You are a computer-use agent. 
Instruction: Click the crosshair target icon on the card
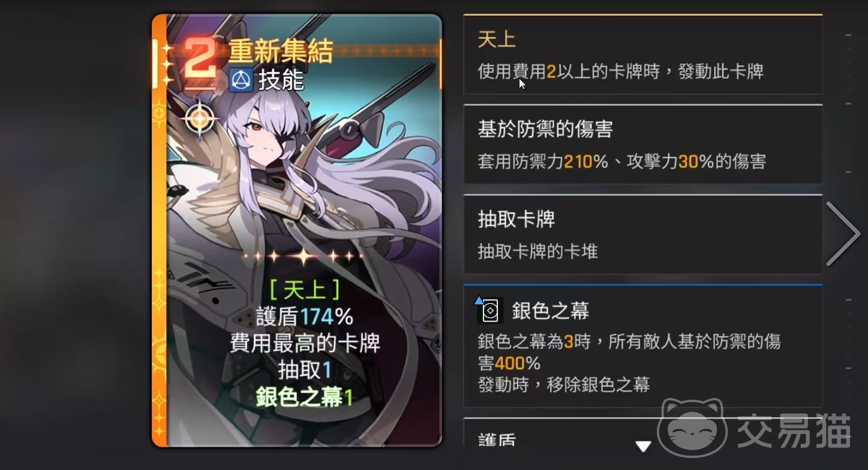[x=199, y=119]
